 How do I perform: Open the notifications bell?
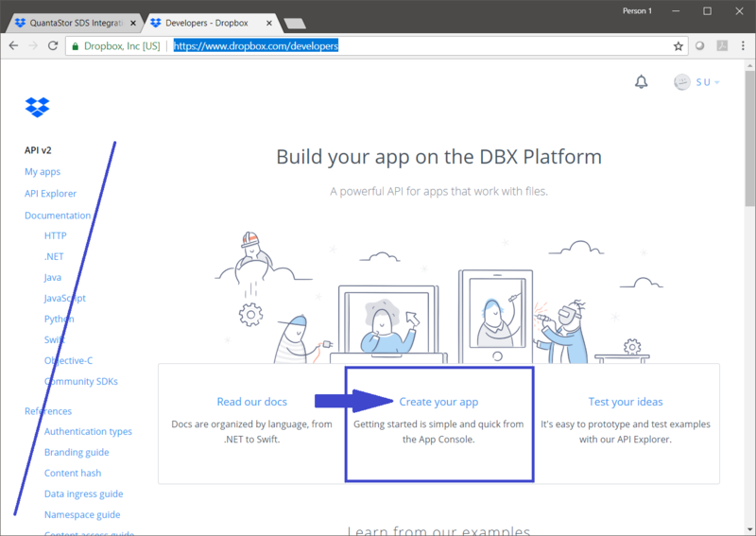point(641,82)
